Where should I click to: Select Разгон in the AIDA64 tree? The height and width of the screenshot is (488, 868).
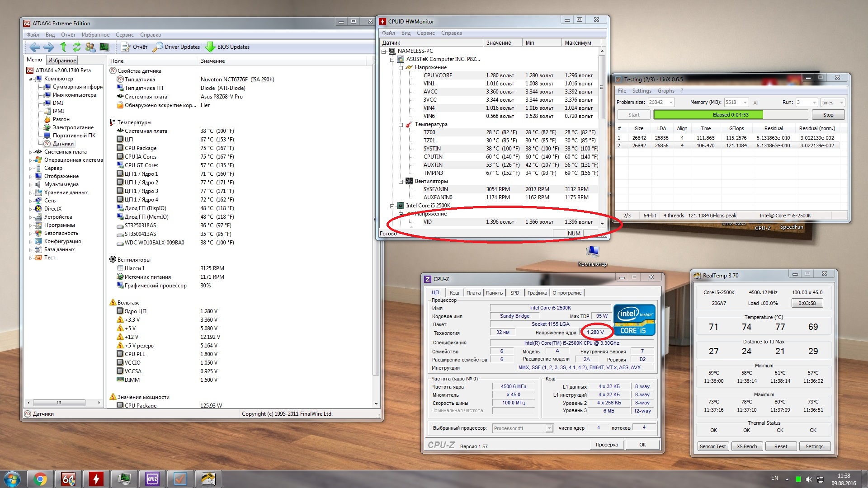pyautogui.click(x=61, y=119)
